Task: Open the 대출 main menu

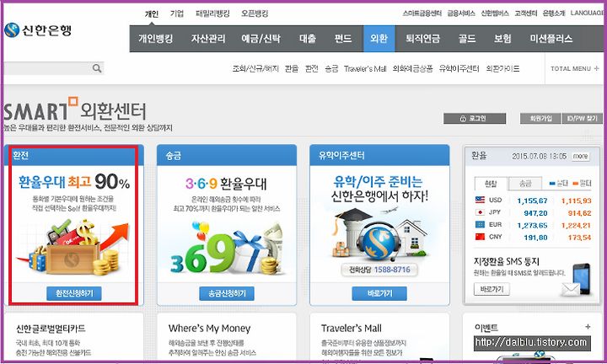Action: point(308,39)
